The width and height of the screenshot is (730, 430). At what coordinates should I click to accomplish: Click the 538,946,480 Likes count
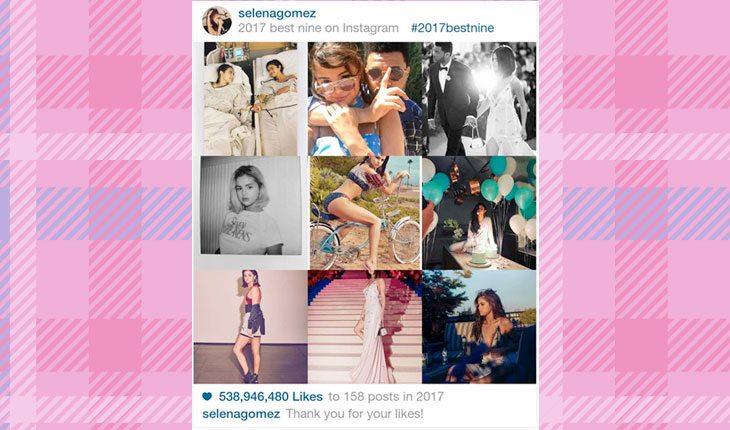(270, 396)
